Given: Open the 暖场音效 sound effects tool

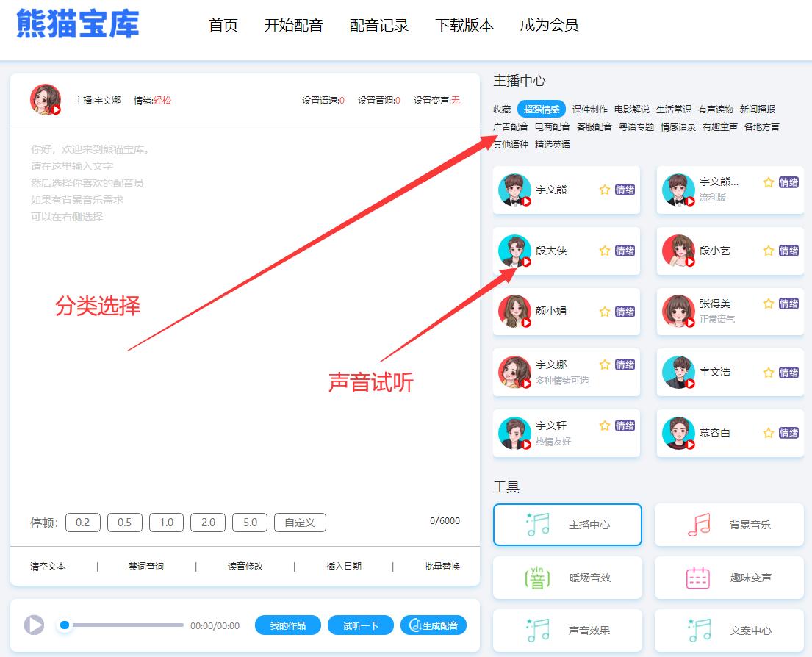Looking at the screenshot, I should (567, 578).
